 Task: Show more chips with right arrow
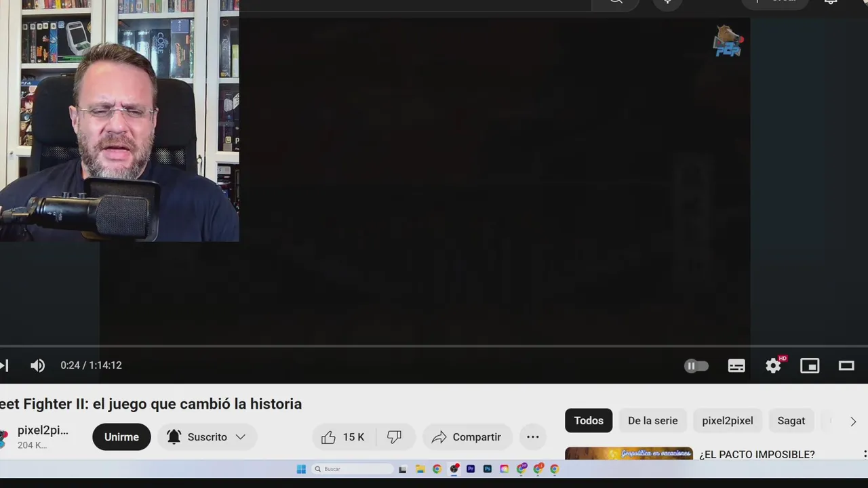click(x=853, y=421)
